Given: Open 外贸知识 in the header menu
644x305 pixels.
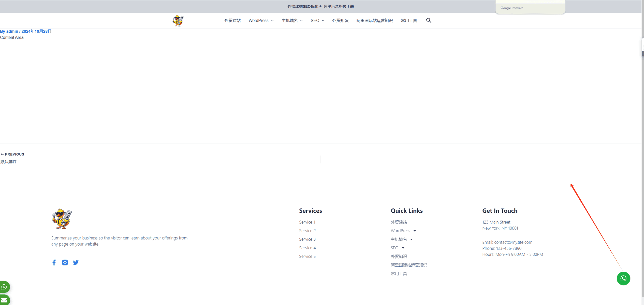Looking at the screenshot, I should (340, 21).
